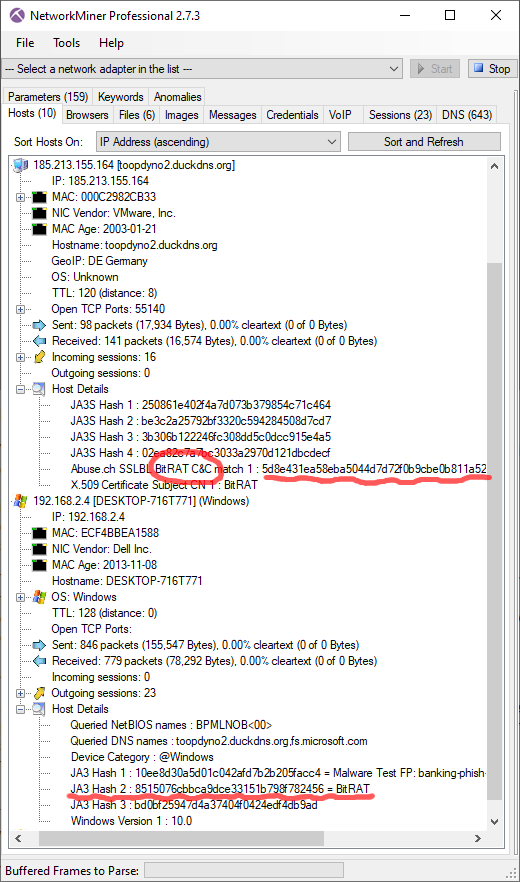Expand the OS: Windows node

click(21, 597)
